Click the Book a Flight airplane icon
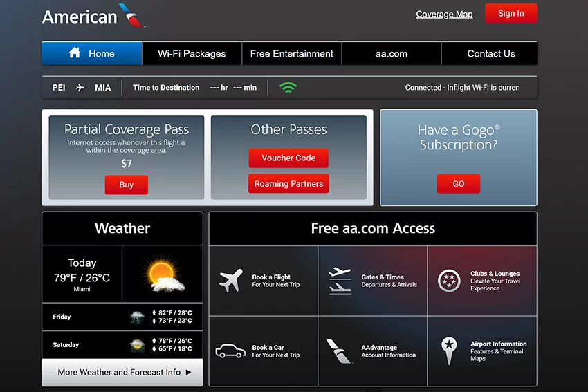The image size is (588, 392). pyautogui.click(x=231, y=280)
